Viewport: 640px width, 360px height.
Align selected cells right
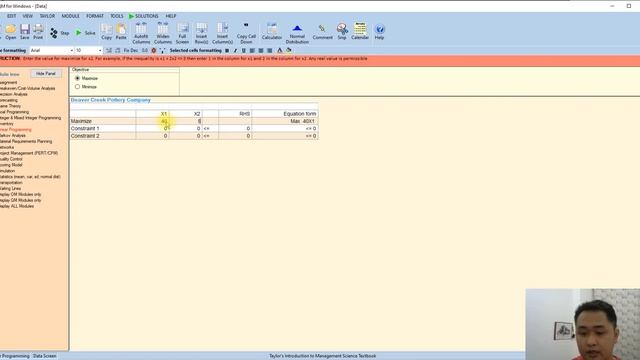tap(269, 51)
